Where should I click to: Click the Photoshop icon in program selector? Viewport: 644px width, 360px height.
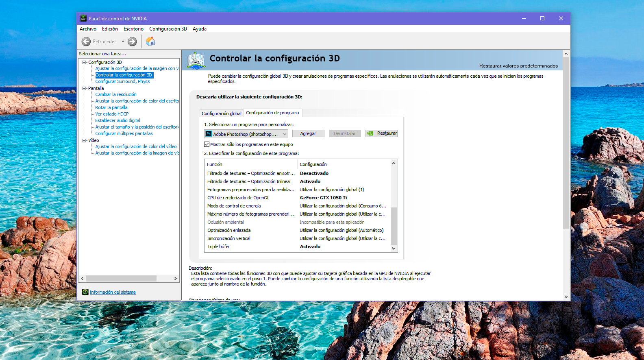tap(209, 134)
